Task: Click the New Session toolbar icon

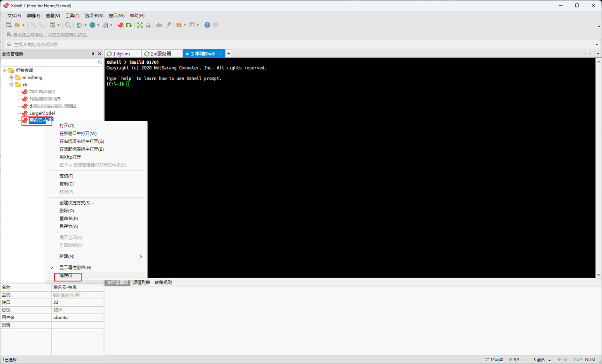Action: 8,25
